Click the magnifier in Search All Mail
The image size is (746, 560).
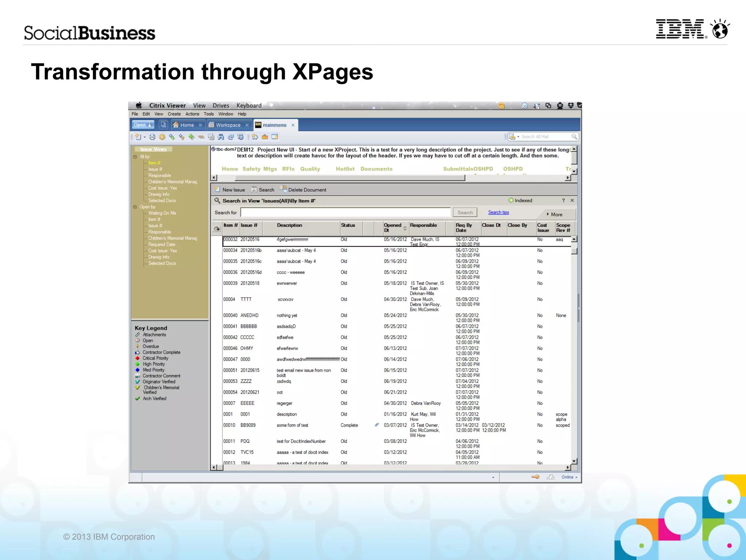click(574, 137)
